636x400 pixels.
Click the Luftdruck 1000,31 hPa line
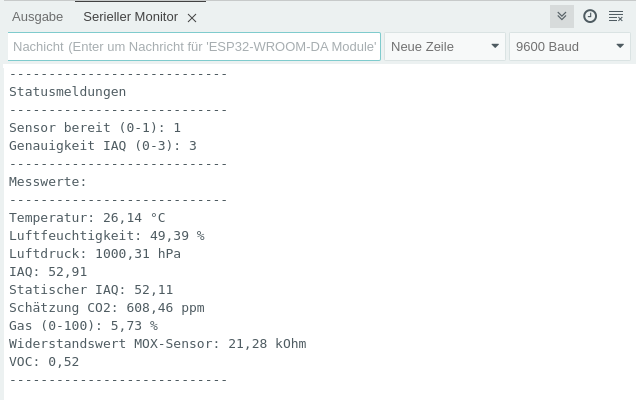tap(95, 254)
